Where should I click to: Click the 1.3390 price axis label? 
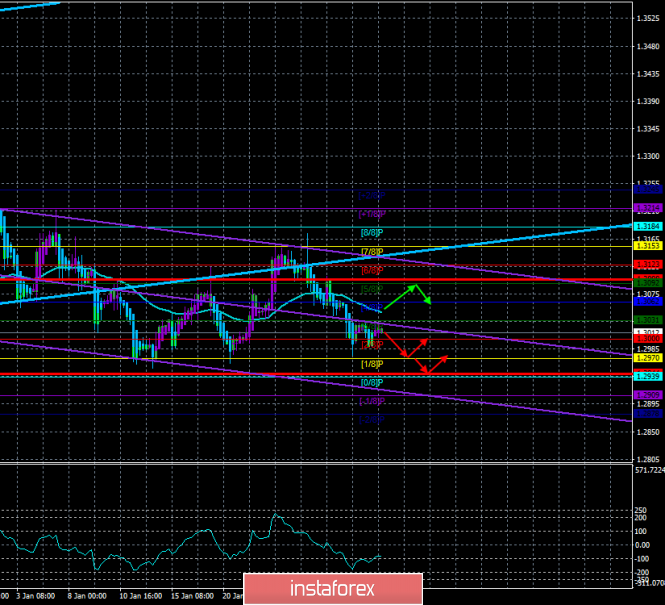(x=648, y=101)
